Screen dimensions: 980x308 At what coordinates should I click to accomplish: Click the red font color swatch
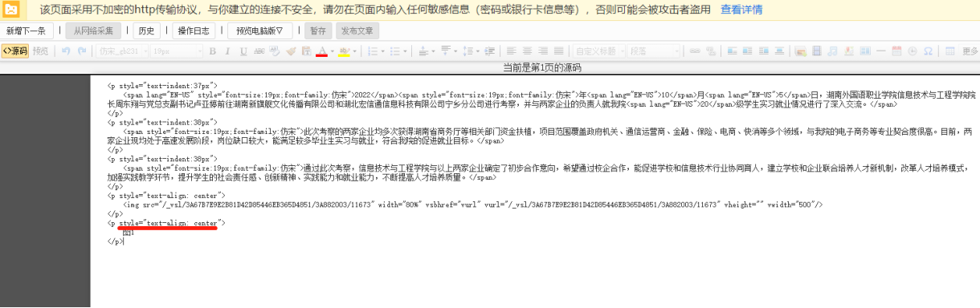click(321, 51)
